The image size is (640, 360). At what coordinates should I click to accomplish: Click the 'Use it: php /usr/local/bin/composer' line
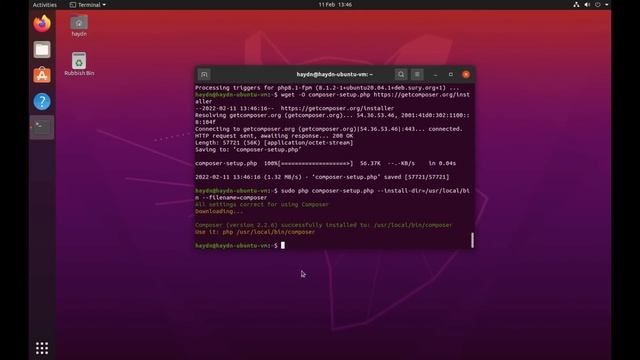click(x=255, y=232)
